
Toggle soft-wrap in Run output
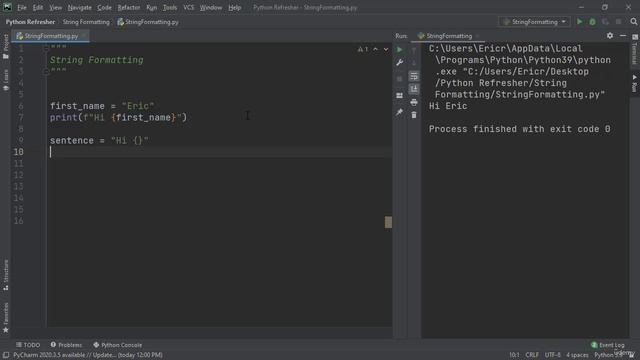click(414, 76)
